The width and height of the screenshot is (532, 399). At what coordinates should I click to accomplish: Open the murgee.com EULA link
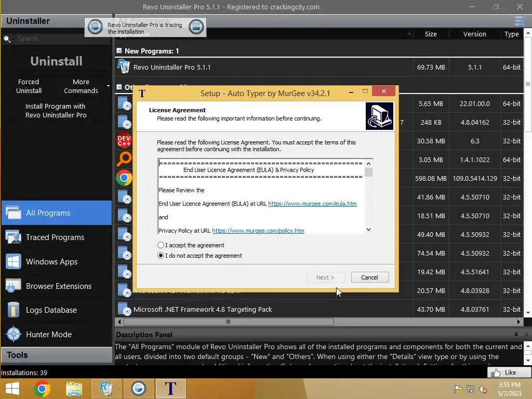click(312, 204)
